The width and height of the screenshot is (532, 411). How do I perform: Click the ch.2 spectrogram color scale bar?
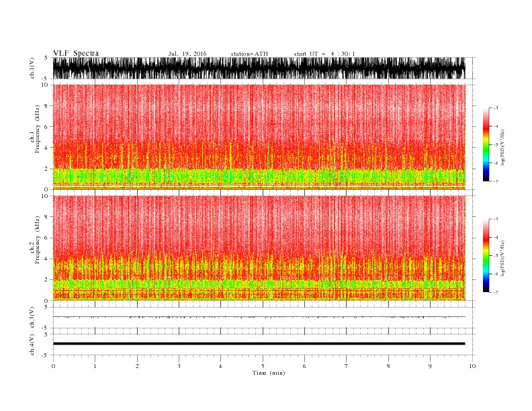(486, 255)
